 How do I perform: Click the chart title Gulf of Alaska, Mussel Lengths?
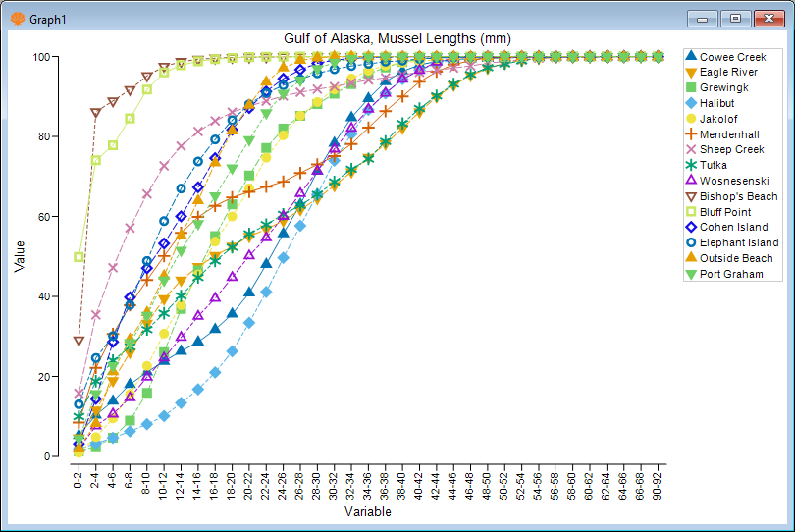click(x=397, y=38)
